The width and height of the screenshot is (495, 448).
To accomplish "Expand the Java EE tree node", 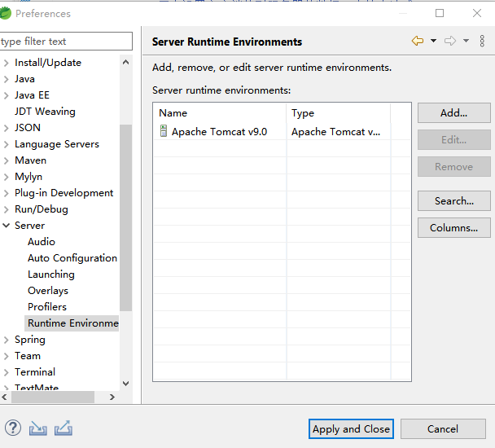I will click(6, 95).
